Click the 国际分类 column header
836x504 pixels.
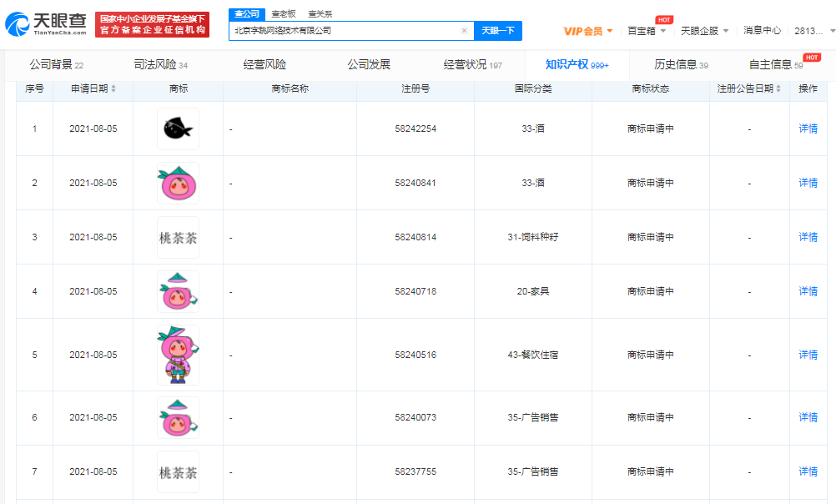pos(532,88)
